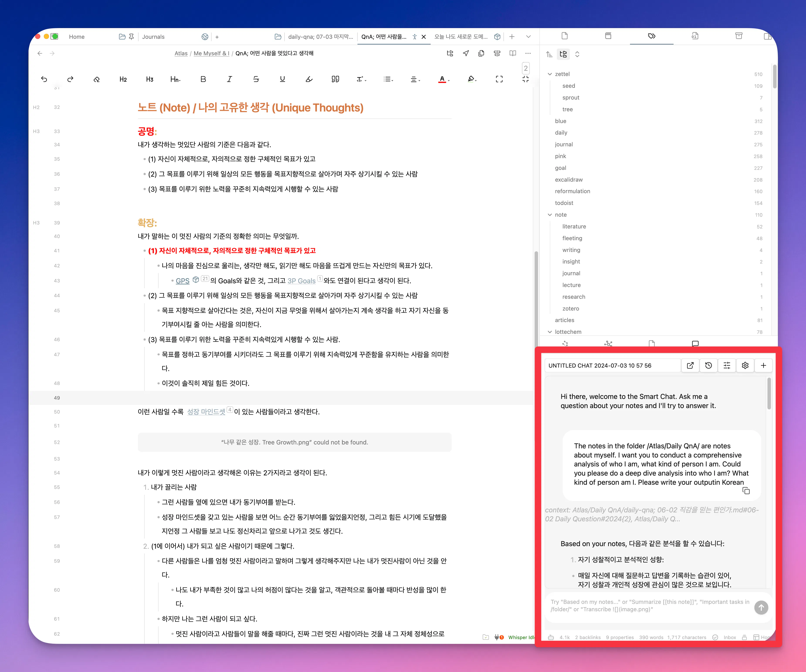Collapse the note tag group
Image resolution: width=806 pixels, height=672 pixels.
pyautogui.click(x=550, y=215)
